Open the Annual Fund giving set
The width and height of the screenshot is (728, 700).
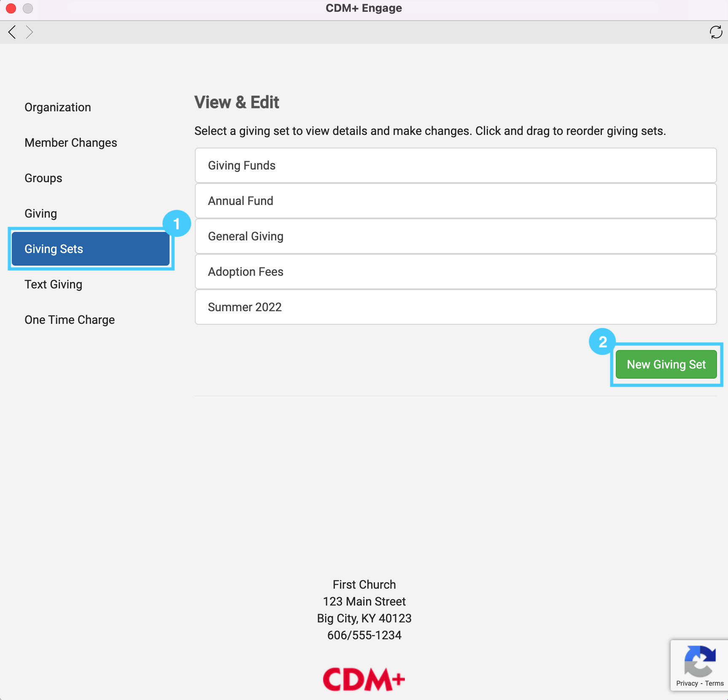click(456, 201)
